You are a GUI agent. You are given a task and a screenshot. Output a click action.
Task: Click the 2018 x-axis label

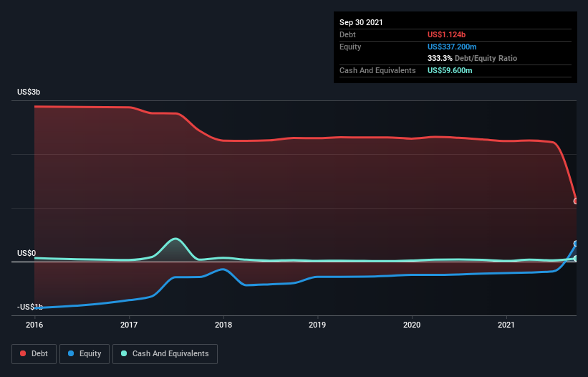pos(223,325)
